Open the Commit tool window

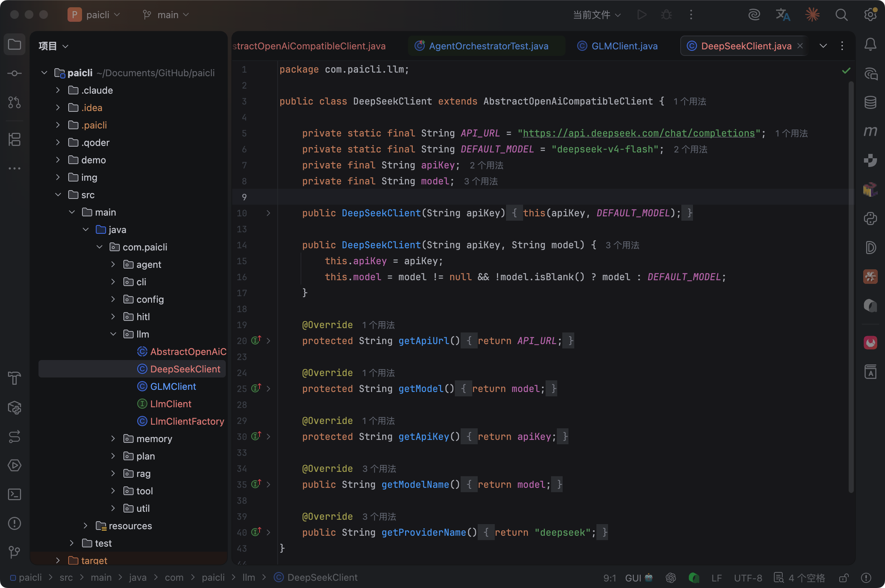pyautogui.click(x=14, y=73)
